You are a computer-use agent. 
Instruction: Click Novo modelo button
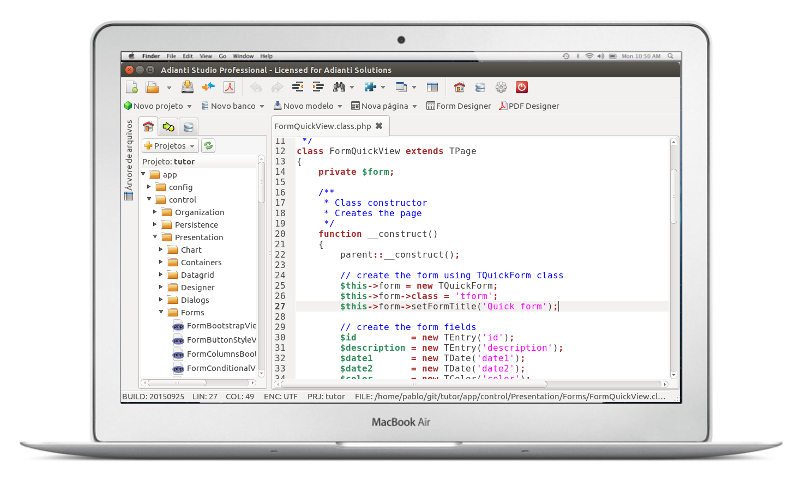[304, 106]
